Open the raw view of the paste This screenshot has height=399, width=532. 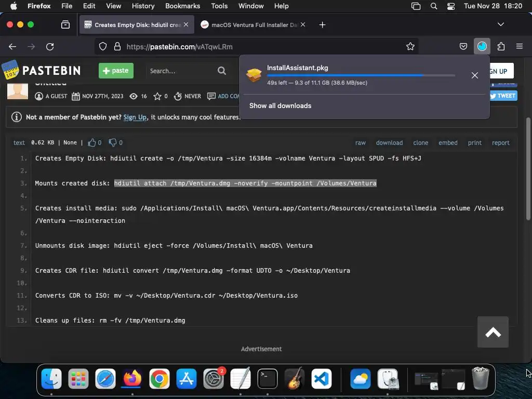click(x=361, y=143)
